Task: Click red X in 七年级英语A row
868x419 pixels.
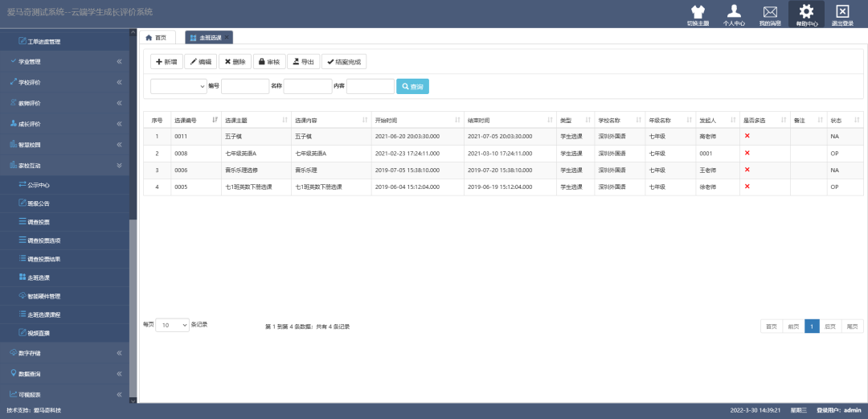Action: 747,153
